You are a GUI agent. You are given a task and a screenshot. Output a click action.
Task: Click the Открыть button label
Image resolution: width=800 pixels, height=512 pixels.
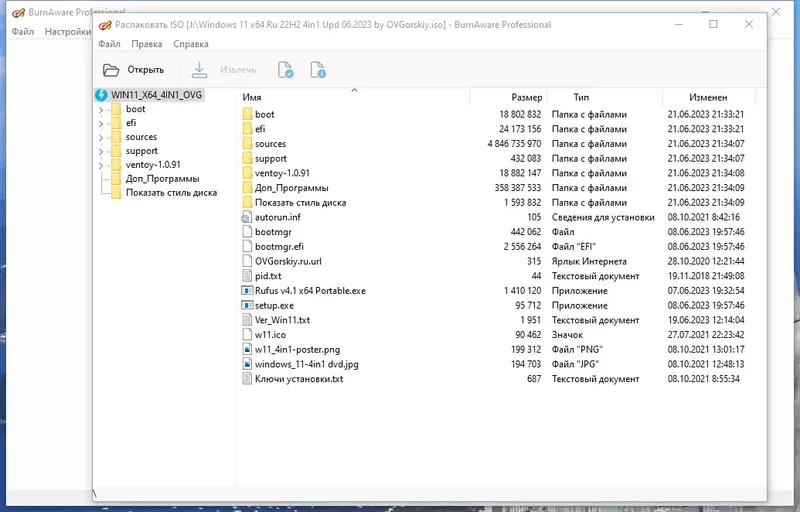(x=145, y=70)
